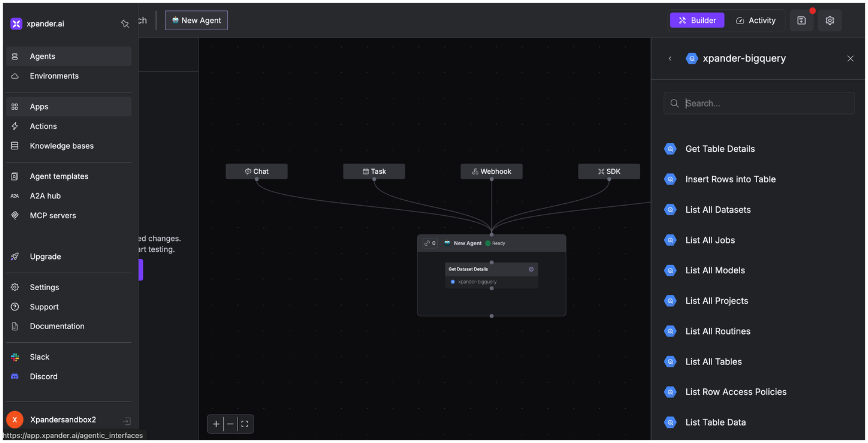Viewport: 868px width, 443px height.
Task: Unpin the xpander.ai sidebar
Action: point(125,24)
